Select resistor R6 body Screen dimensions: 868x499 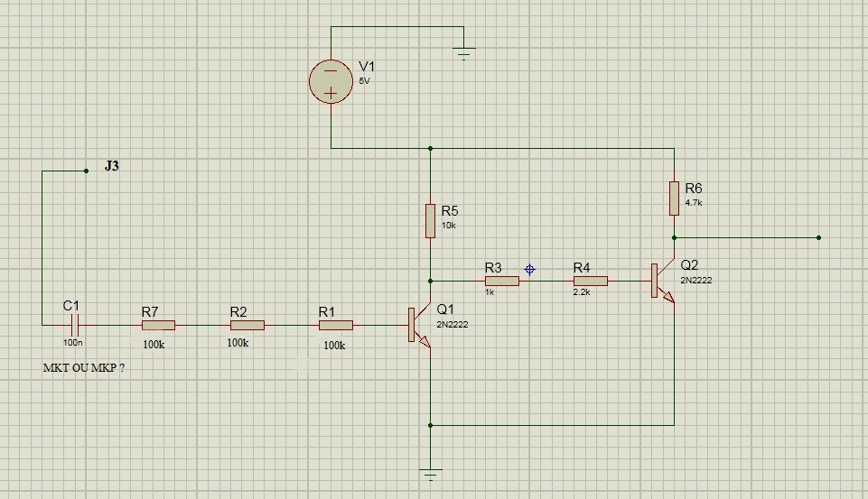point(674,198)
